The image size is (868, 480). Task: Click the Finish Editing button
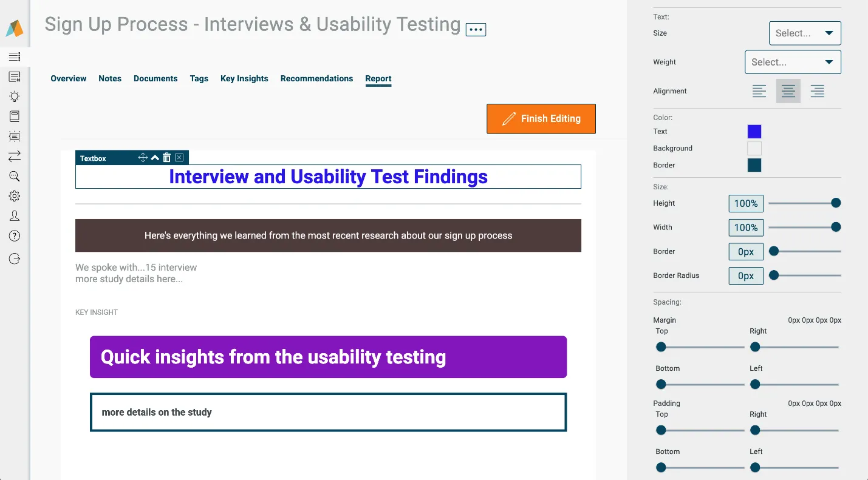click(x=541, y=119)
